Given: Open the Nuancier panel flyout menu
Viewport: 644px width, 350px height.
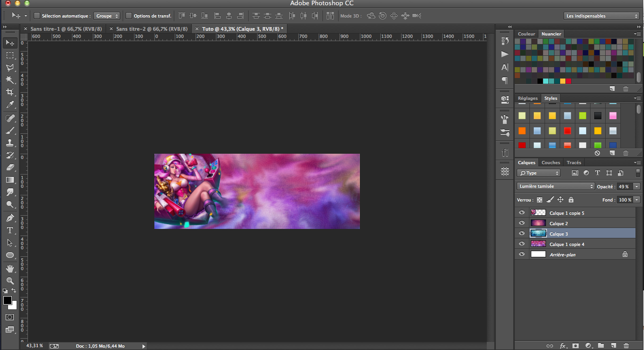Looking at the screenshot, I should [x=637, y=34].
